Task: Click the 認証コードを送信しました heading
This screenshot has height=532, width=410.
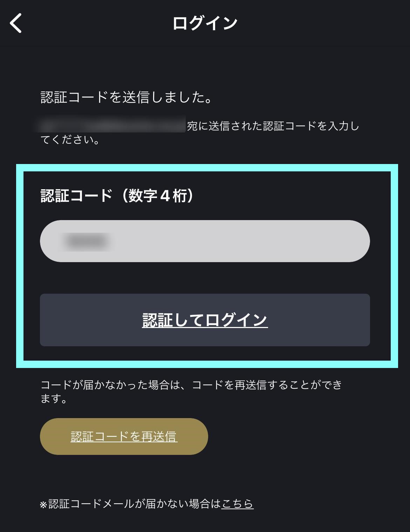Action: pos(127,97)
